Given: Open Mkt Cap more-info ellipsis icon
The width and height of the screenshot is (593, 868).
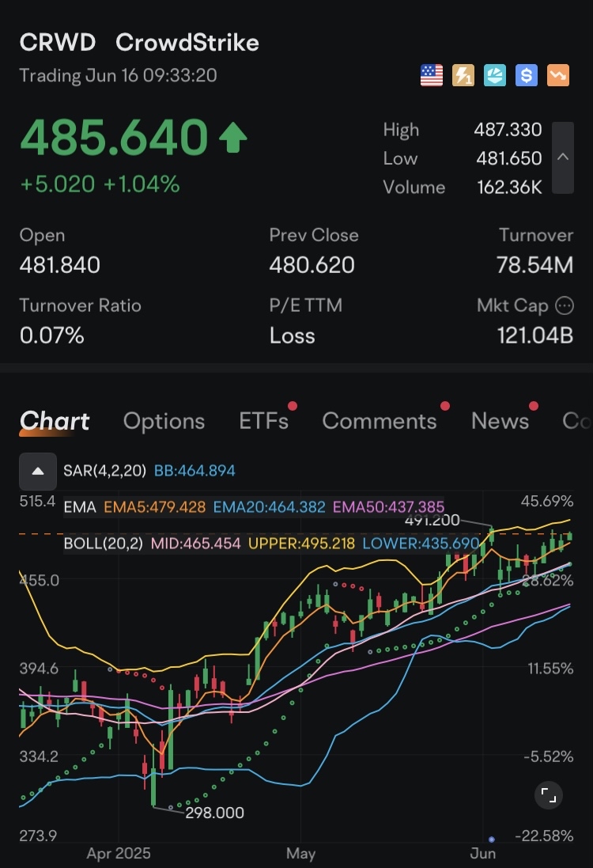Looking at the screenshot, I should pyautogui.click(x=565, y=305).
